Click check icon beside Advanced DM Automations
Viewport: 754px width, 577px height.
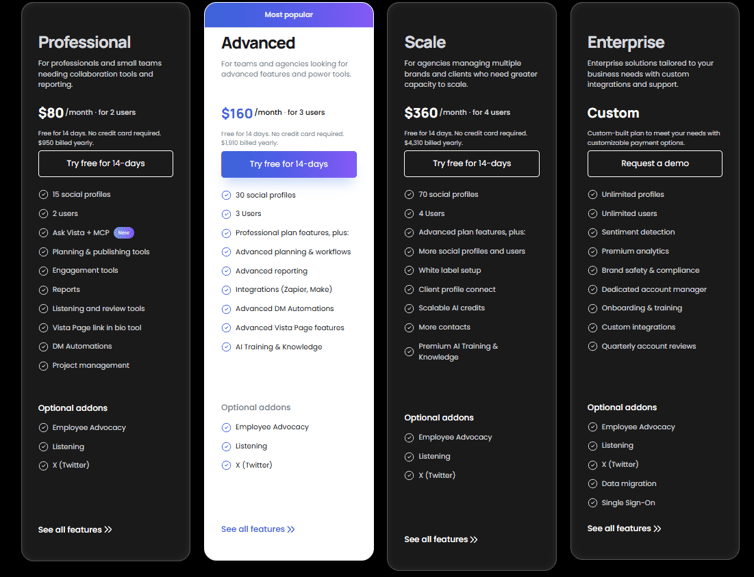click(226, 309)
